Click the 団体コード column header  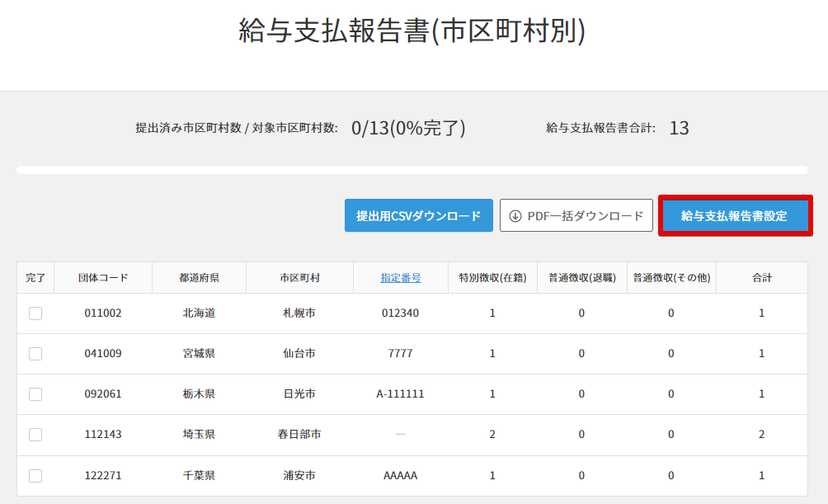point(103,278)
